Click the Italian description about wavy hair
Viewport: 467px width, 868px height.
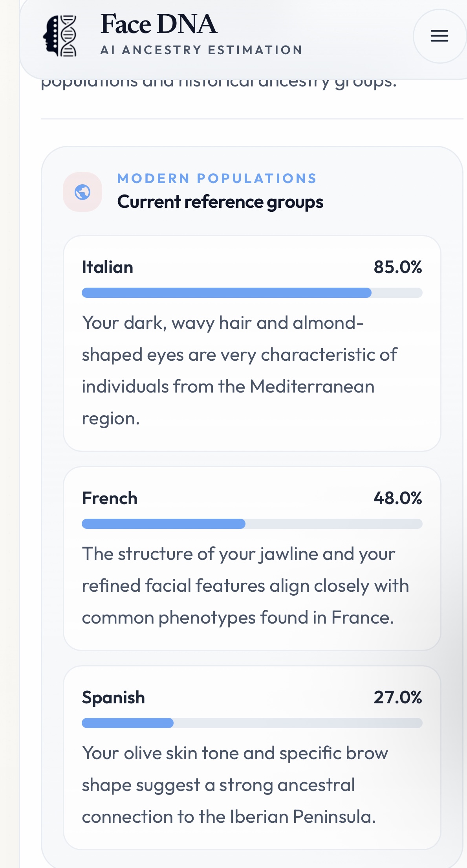tap(240, 371)
